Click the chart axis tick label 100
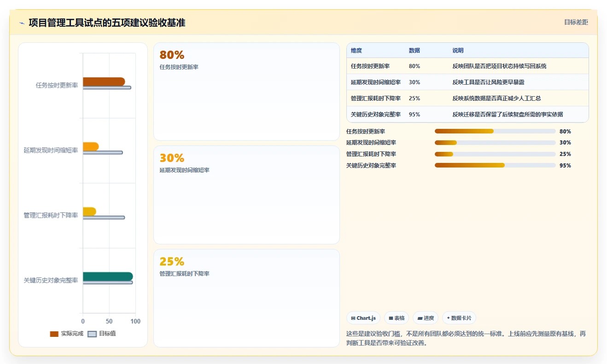This screenshot has width=607, height=364. pos(135,321)
